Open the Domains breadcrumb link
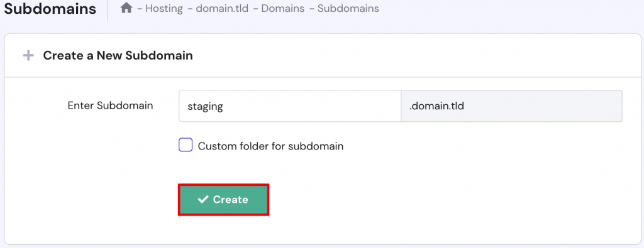The width and height of the screenshot is (644, 248). click(283, 9)
